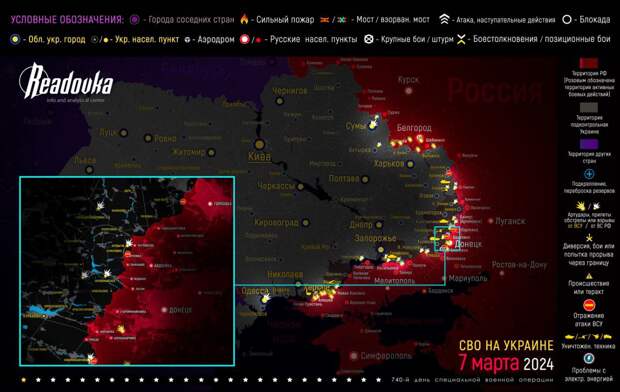The height and width of the screenshot is (392, 620).
Task: Click the purple Территория других стран swatch
Action: 589,144
